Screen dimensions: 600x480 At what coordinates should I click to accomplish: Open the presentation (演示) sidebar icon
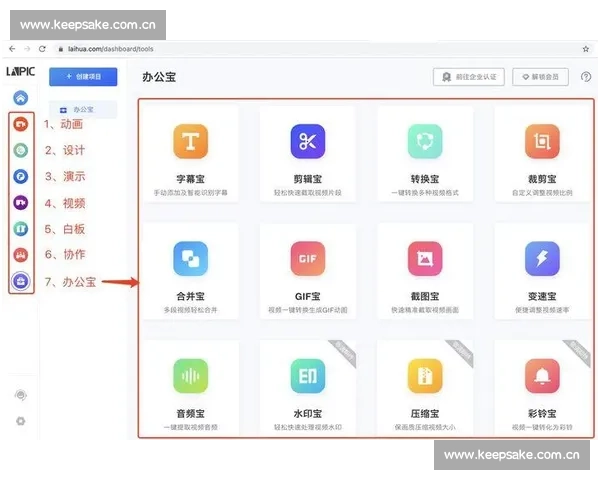(21, 176)
